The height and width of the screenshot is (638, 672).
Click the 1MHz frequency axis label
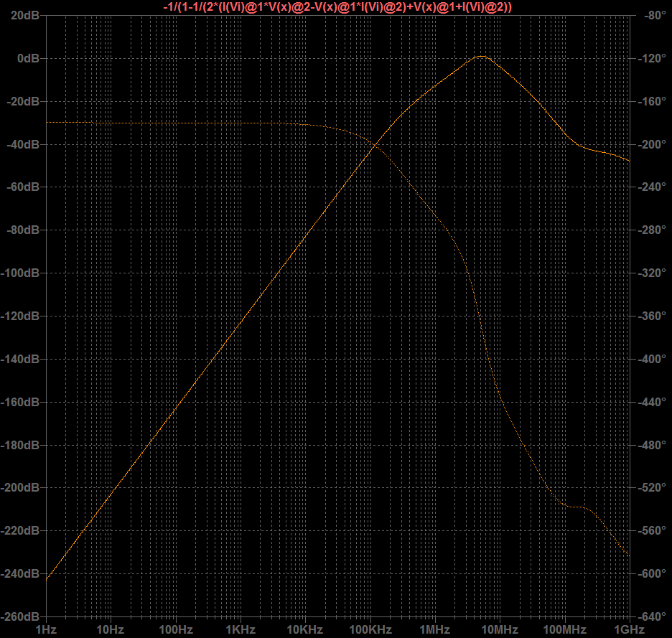[x=434, y=629]
